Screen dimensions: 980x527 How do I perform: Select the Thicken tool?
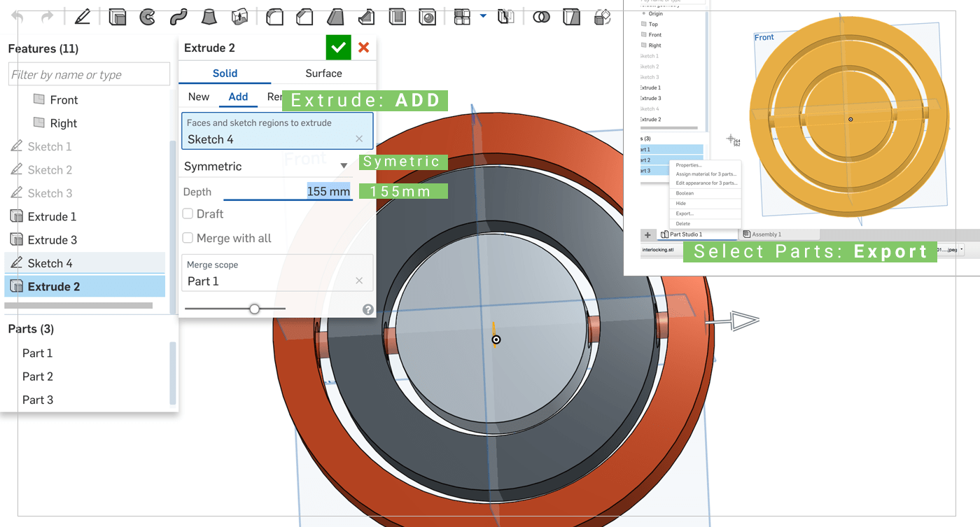(239, 16)
